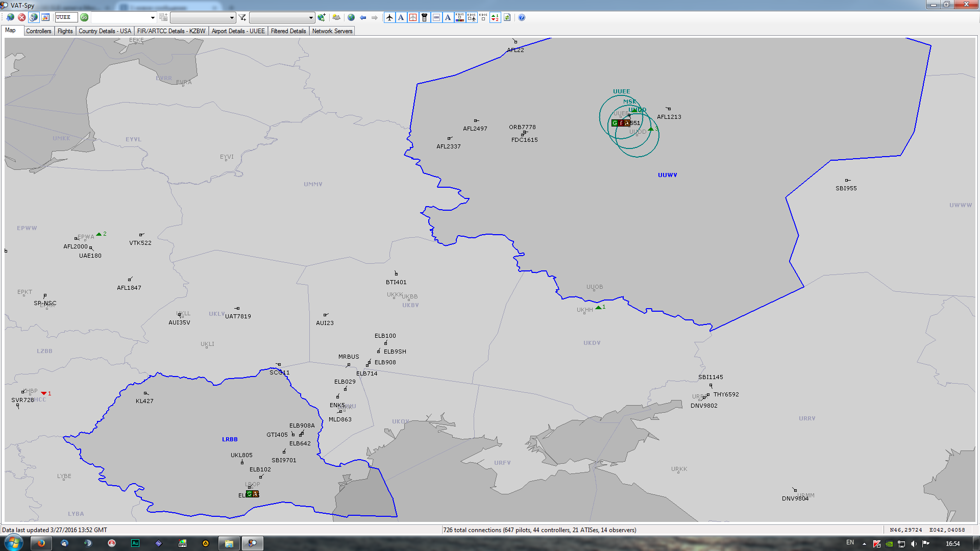Click the LRBB FIR label
The width and height of the screenshot is (980, 551).
230,439
